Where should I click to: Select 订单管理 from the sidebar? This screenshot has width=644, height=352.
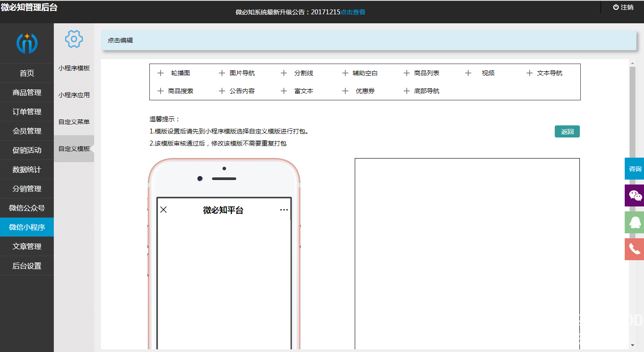[x=27, y=112]
